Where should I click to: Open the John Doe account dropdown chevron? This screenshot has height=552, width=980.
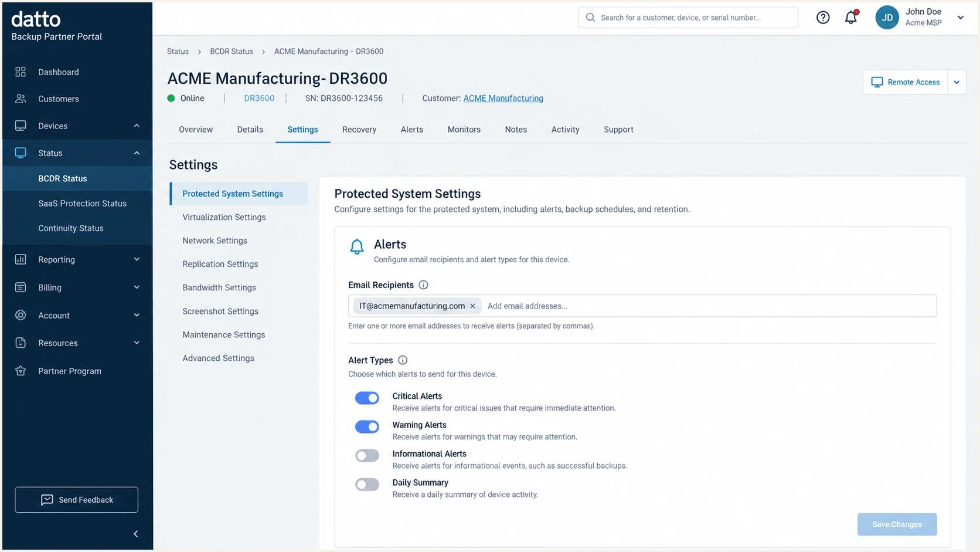[x=961, y=18]
